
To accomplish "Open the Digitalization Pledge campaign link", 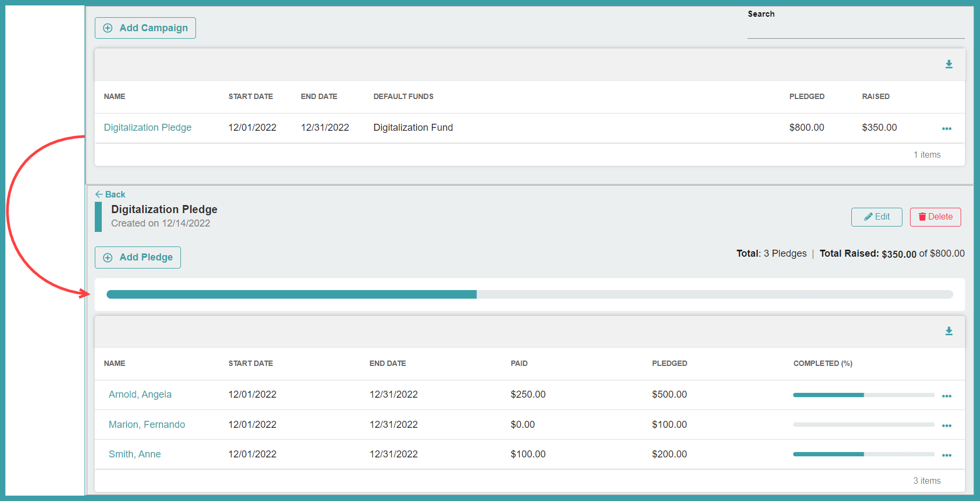I will tap(148, 128).
